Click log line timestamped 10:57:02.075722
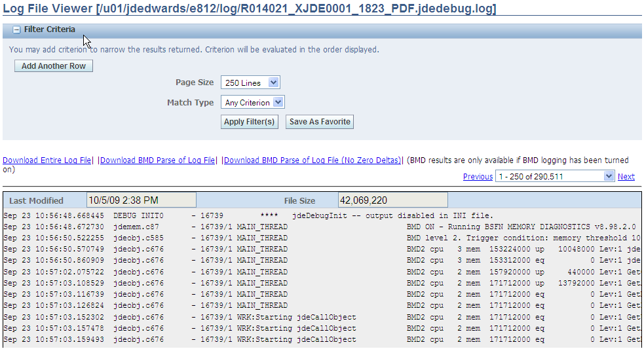644x351 pixels. click(x=322, y=272)
